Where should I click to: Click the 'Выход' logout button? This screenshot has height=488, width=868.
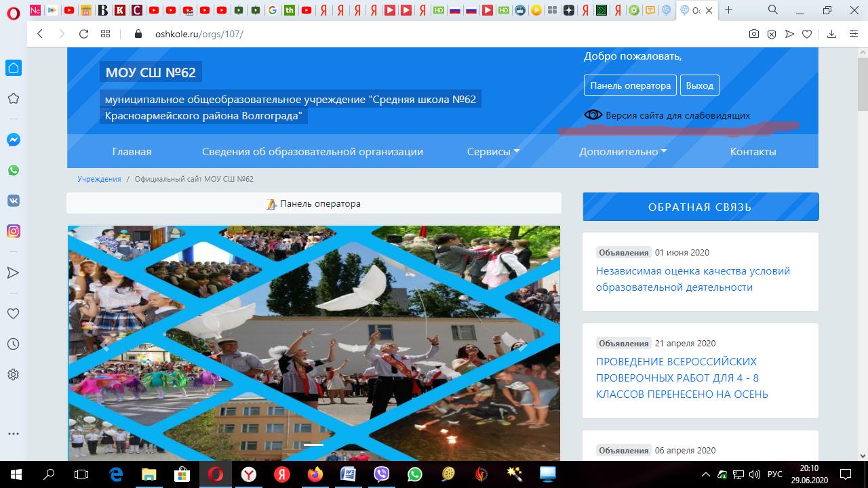(x=699, y=85)
